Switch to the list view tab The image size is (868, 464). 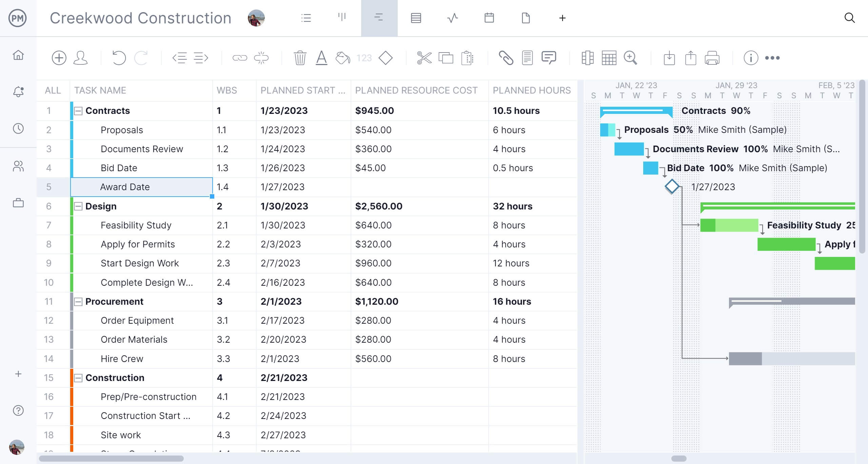click(306, 18)
